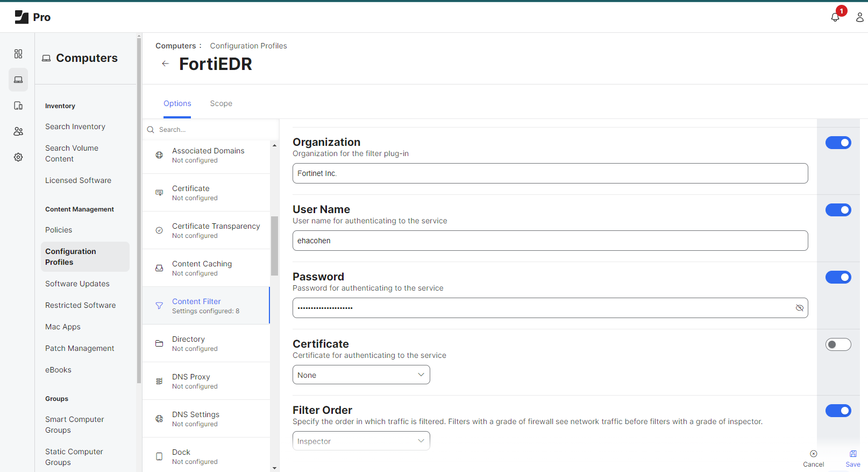This screenshot has width=868, height=472.
Task: Click the Certificate payload icon
Action: point(159,193)
